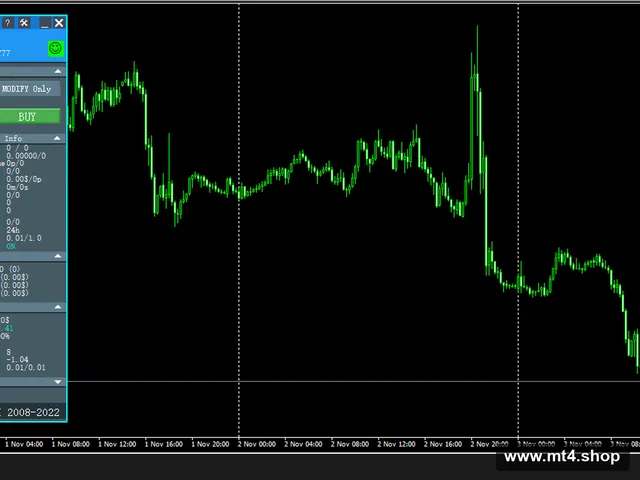Toggle the MODIFY Only button
The height and width of the screenshot is (480, 640).
click(x=29, y=89)
